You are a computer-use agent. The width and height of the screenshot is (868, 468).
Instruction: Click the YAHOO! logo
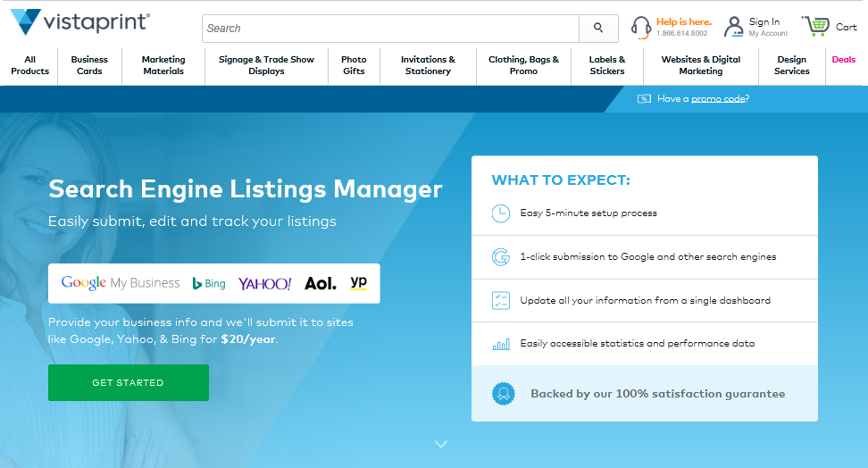[264, 284]
